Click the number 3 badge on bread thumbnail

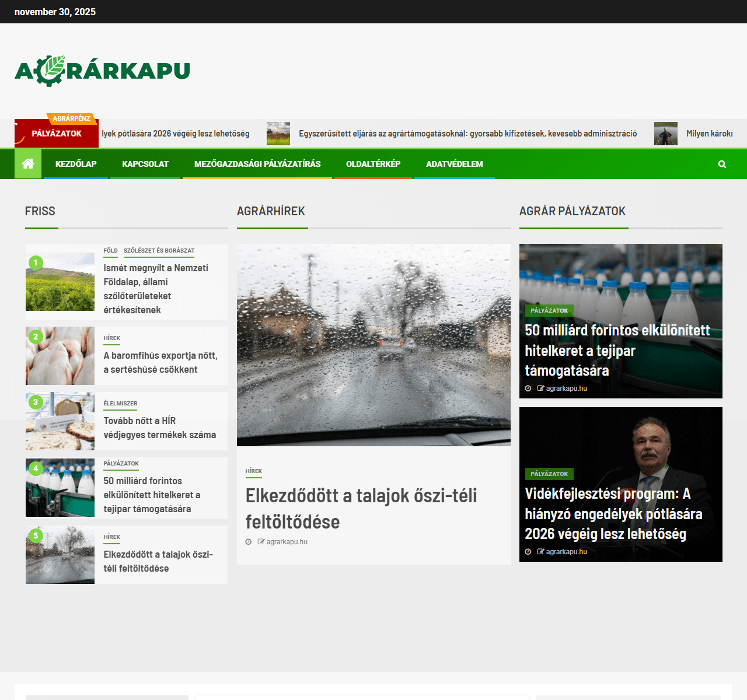point(36,402)
